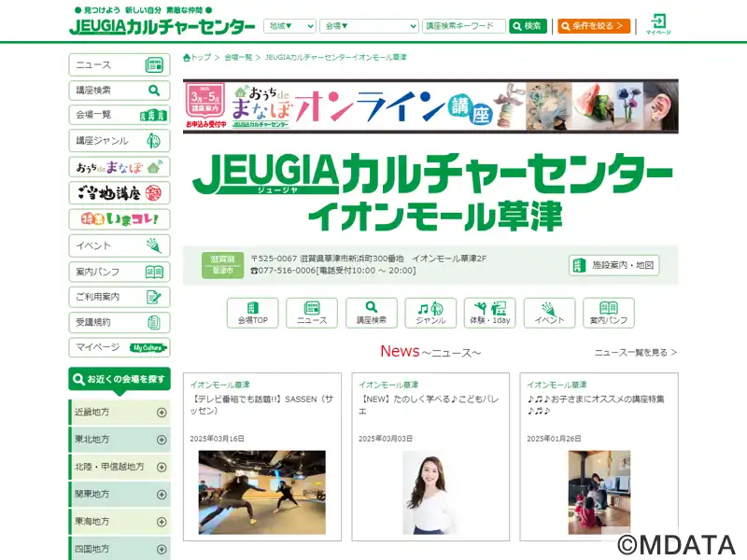747x560 pixels.
Task: Click the JEUGIA カルチャーセンター header logo
Action: click(x=162, y=26)
